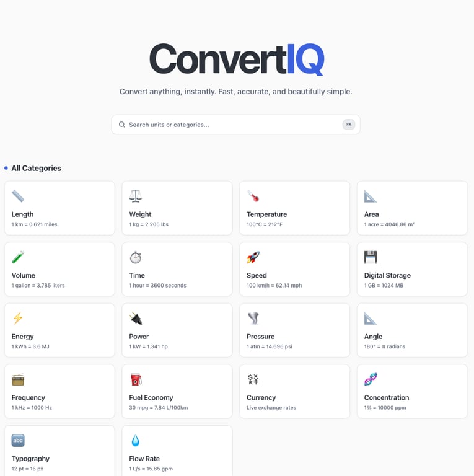
Task: Click the water droplet Flow Rate icon
Action: coord(135,441)
